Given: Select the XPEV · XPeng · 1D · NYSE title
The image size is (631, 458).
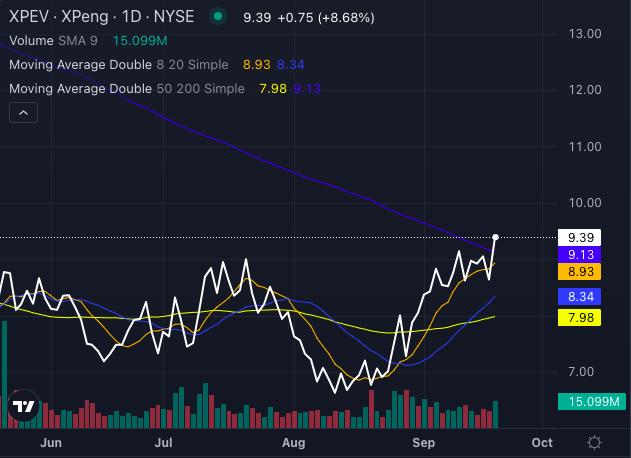Looking at the screenshot, I should pyautogui.click(x=101, y=17).
